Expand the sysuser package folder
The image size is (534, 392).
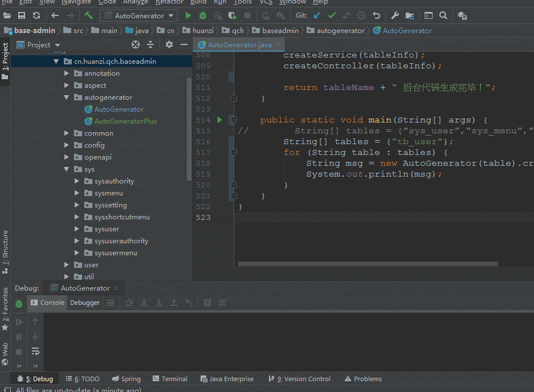pyautogui.click(x=78, y=229)
